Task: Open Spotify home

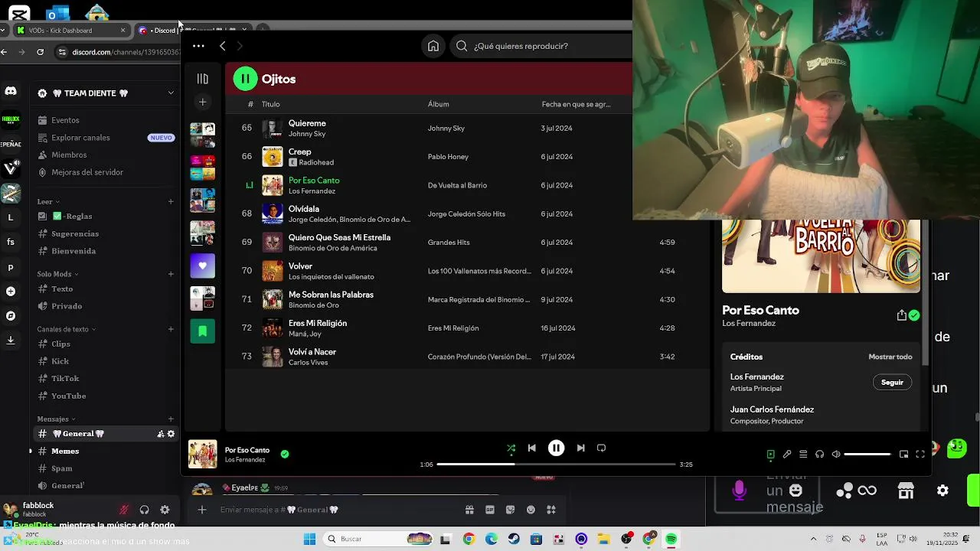Action: (433, 46)
